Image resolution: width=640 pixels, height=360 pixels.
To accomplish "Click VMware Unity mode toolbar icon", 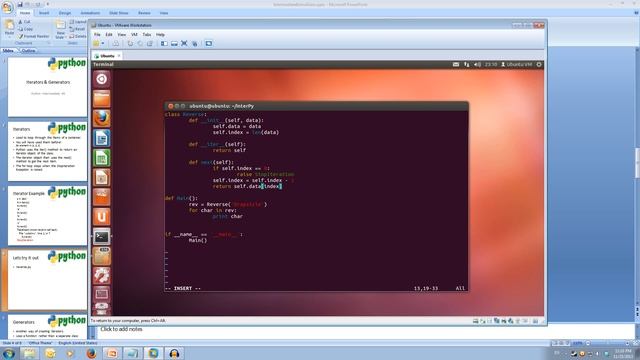I will (195, 43).
